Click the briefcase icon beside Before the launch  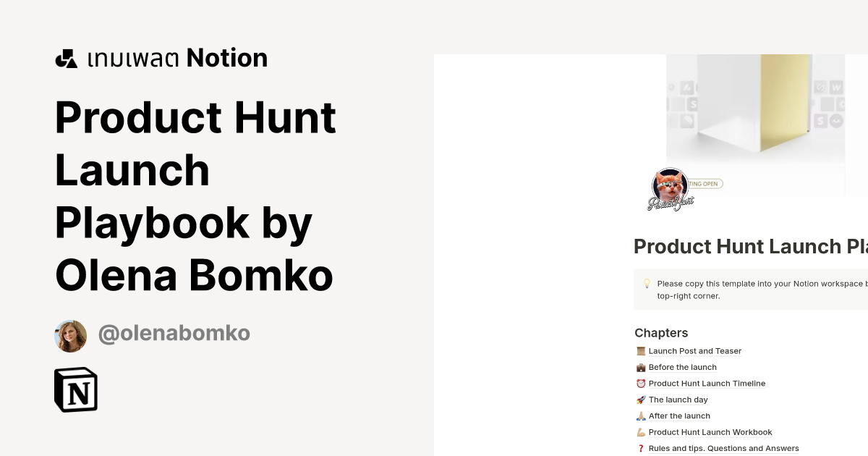coord(640,367)
